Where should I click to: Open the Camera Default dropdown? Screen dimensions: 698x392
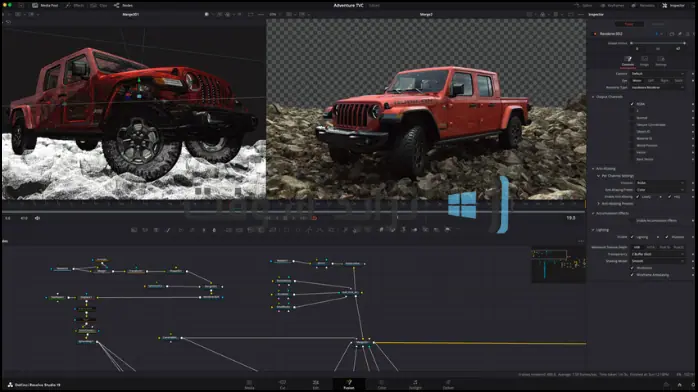pos(657,73)
